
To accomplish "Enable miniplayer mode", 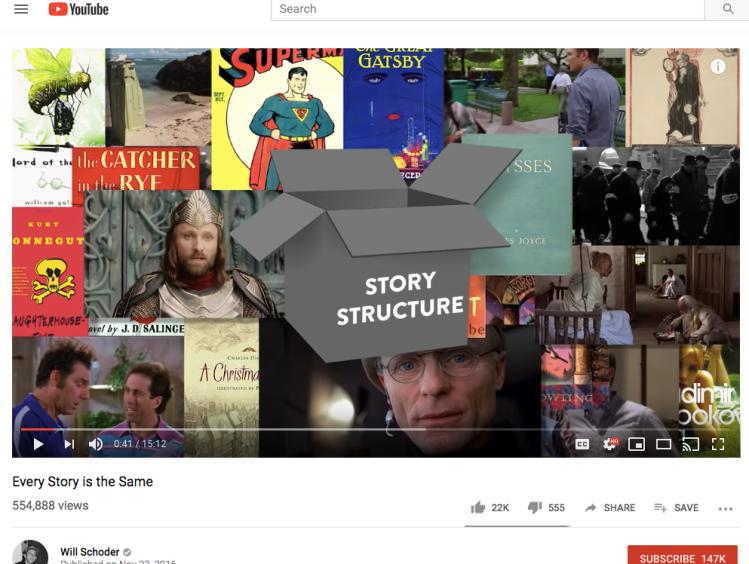I will (x=636, y=444).
